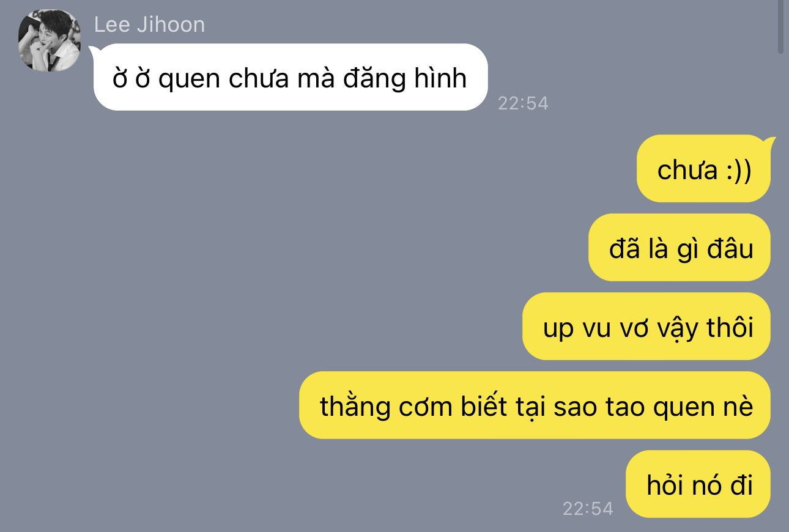Click the word 'quen' in the white bubble
This screenshot has height=532, width=789.
point(188,79)
